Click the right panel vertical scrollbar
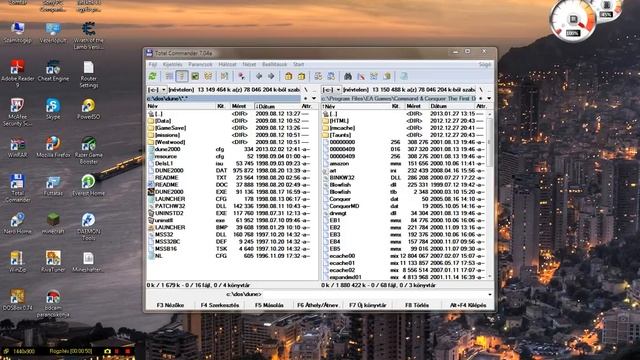 coord(489,195)
